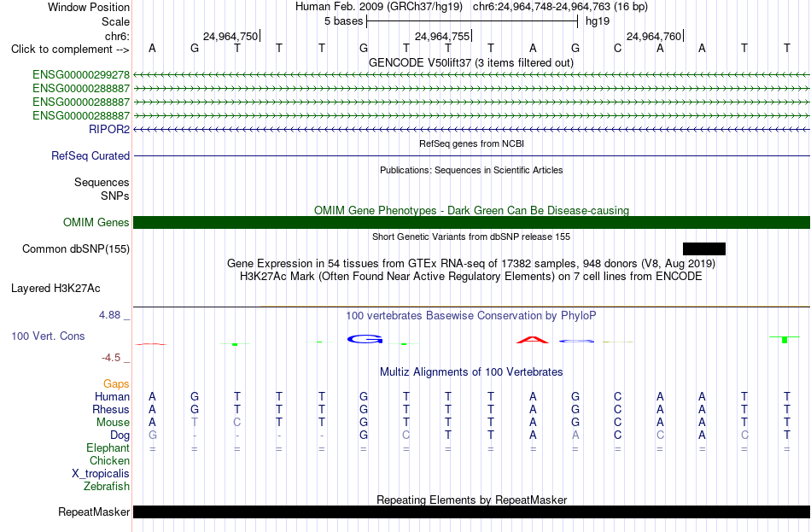Click the RefSeq Curated blue gene line
Viewport: 811px width, 532px height.
click(471, 155)
